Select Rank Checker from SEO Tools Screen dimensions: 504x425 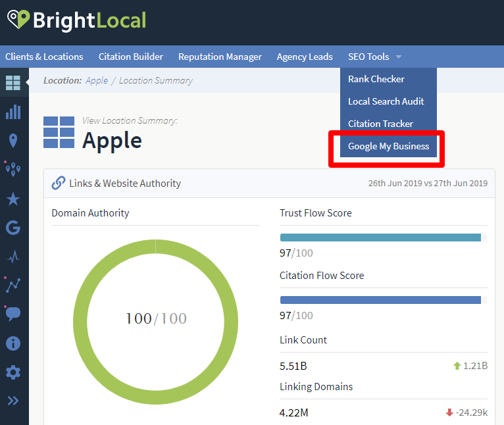[388, 79]
